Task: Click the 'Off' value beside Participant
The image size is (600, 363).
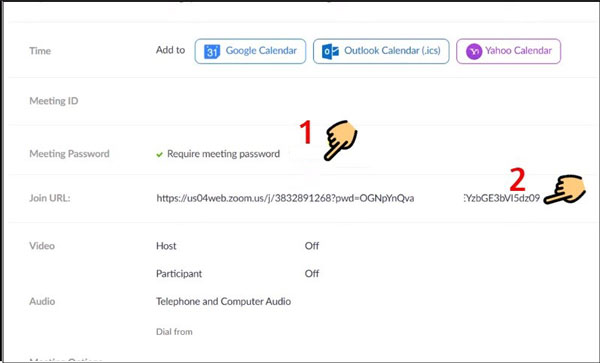Action: click(312, 273)
